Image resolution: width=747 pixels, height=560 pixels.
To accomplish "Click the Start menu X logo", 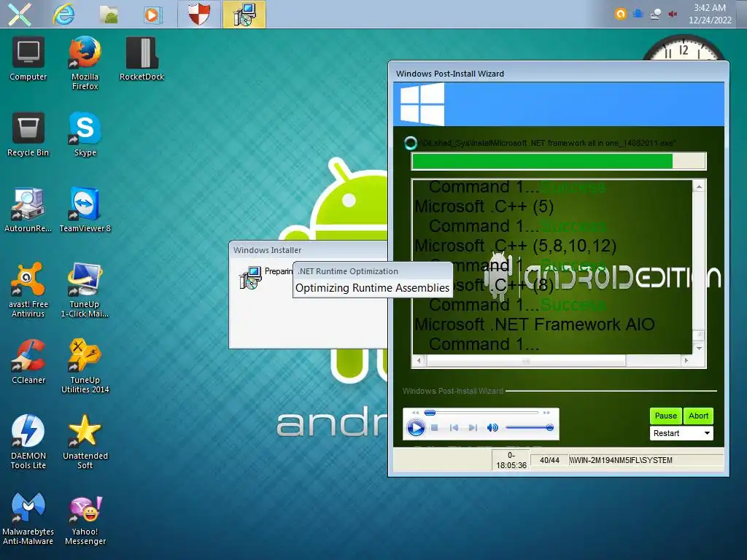I will 20,15.
